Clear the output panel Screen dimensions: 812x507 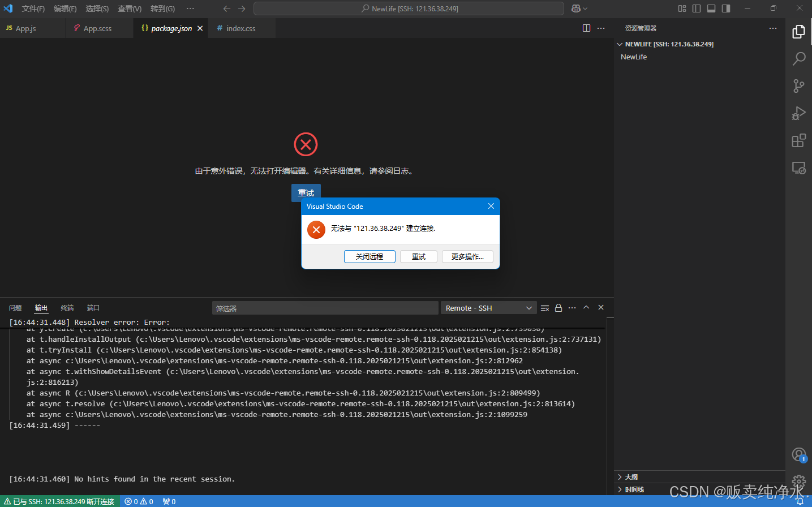pyautogui.click(x=545, y=308)
